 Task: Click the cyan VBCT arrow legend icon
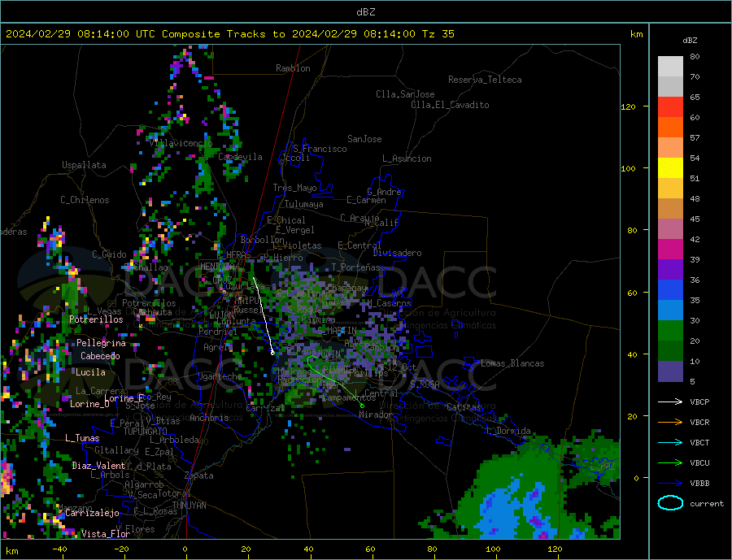point(670,442)
